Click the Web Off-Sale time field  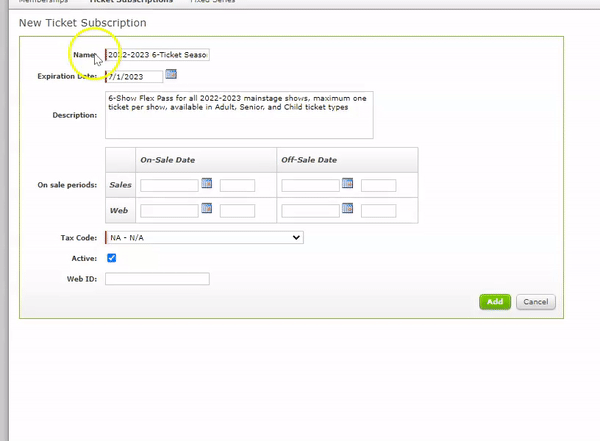coord(378,211)
